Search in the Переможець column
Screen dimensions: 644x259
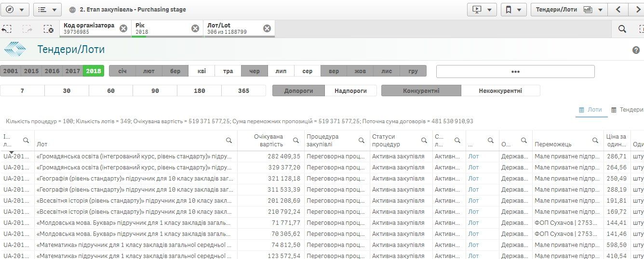pyautogui.click(x=596, y=141)
